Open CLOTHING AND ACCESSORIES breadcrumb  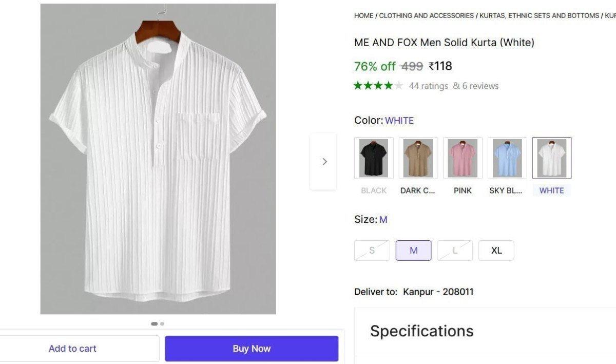pos(426,15)
